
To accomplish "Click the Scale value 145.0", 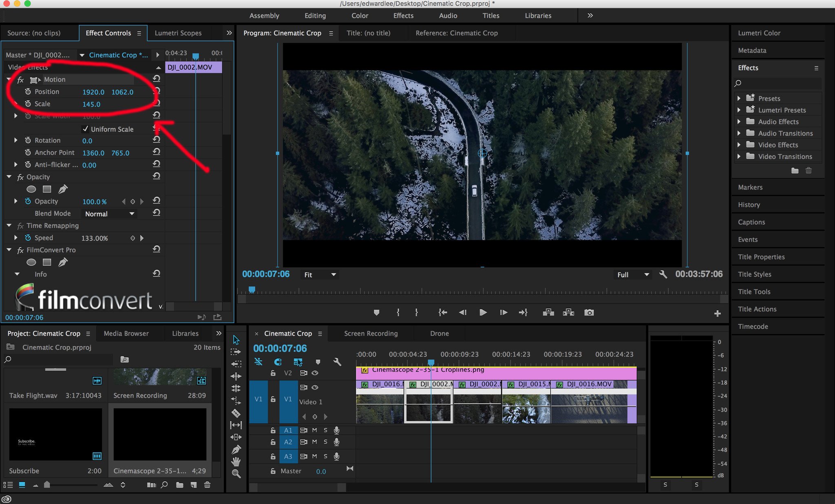I will coord(91,104).
